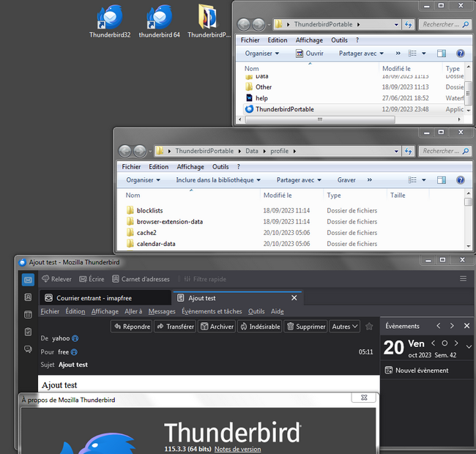476x454 pixels.
Task: Refresh the ThunderbirdPortable explorer window
Action: point(409,24)
